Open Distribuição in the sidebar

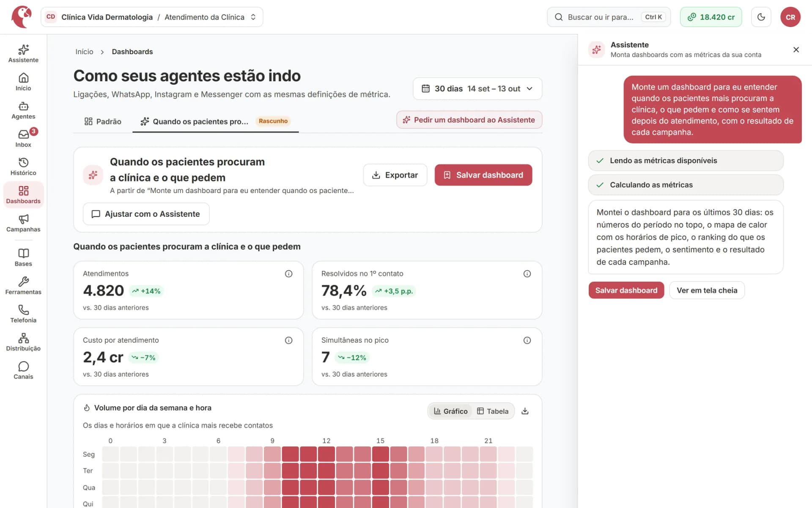coord(23,342)
